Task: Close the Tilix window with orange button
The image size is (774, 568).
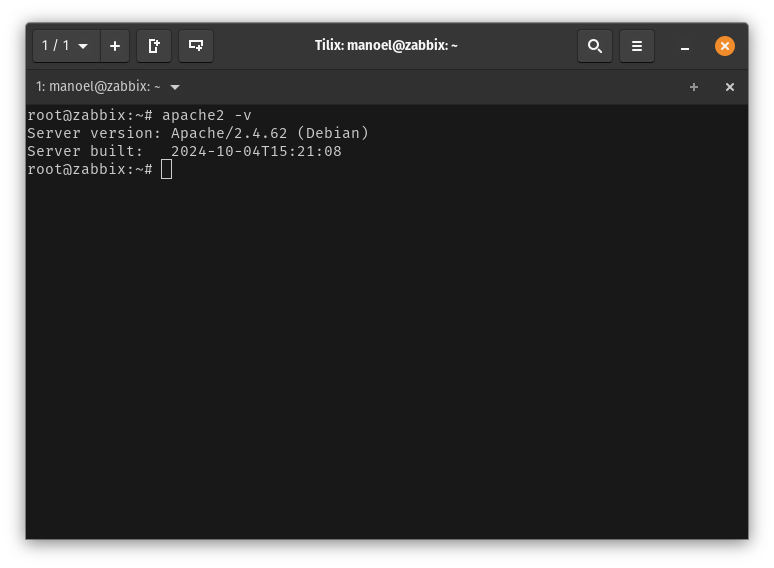Action: click(725, 46)
